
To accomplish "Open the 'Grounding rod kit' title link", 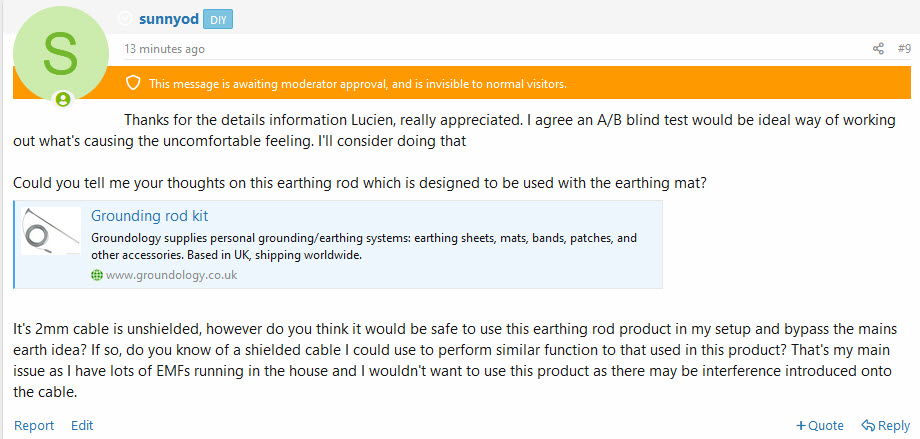I will pyautogui.click(x=149, y=216).
